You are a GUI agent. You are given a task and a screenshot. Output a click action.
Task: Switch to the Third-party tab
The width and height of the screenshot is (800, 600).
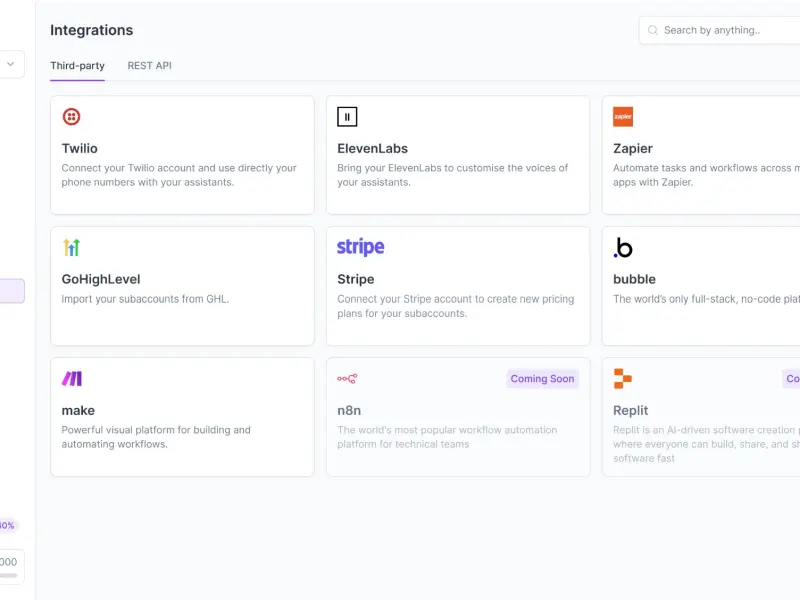point(77,66)
